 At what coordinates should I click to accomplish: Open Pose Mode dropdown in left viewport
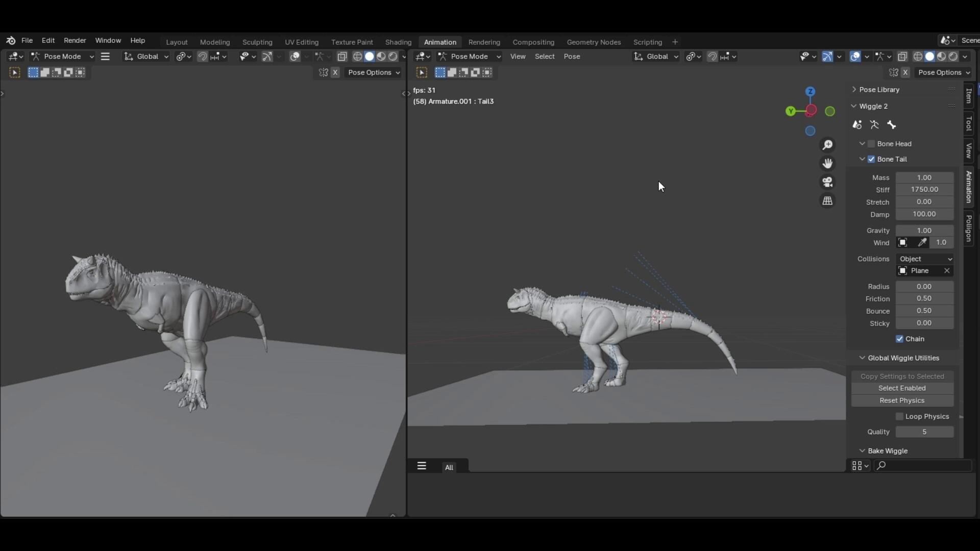click(x=62, y=57)
